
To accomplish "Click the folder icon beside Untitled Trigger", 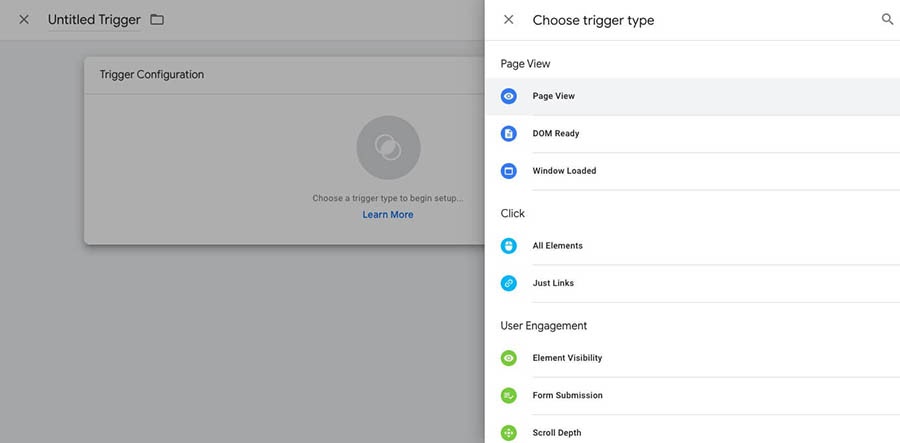I will [157, 20].
